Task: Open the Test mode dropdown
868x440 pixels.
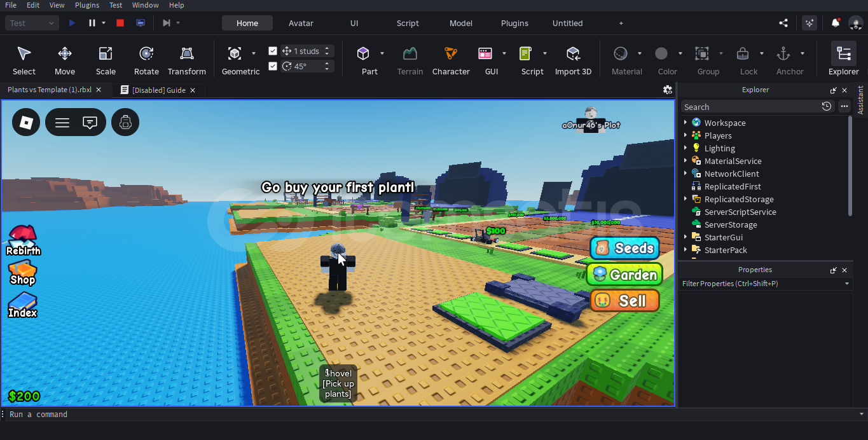Action: (x=32, y=23)
